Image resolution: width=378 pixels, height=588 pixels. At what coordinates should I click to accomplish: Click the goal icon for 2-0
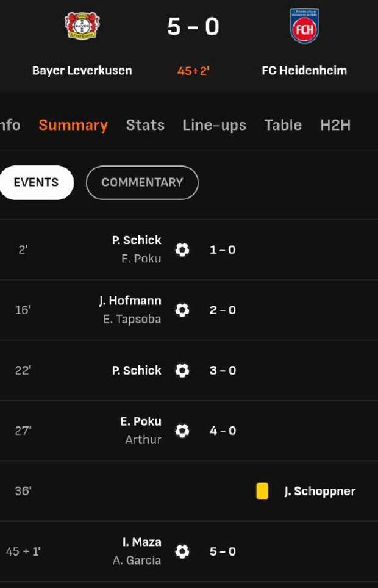coord(182,310)
